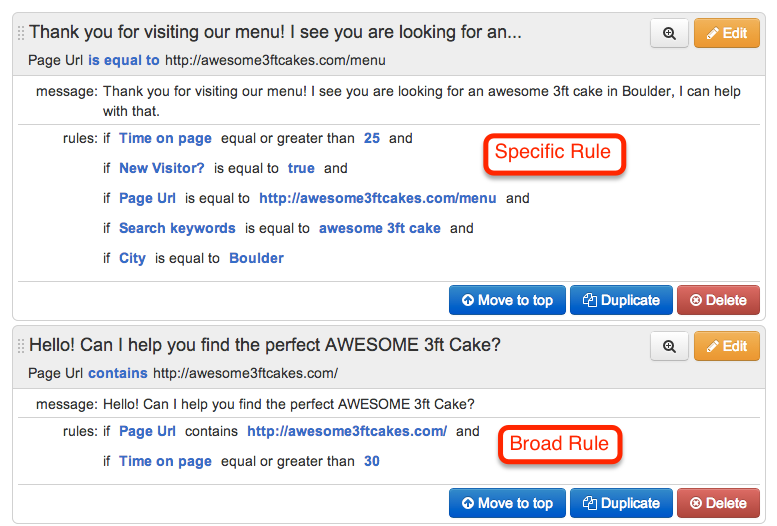Screen dimensions: 777x526
Task: Duplicate the Specific Rule
Action: (621, 300)
